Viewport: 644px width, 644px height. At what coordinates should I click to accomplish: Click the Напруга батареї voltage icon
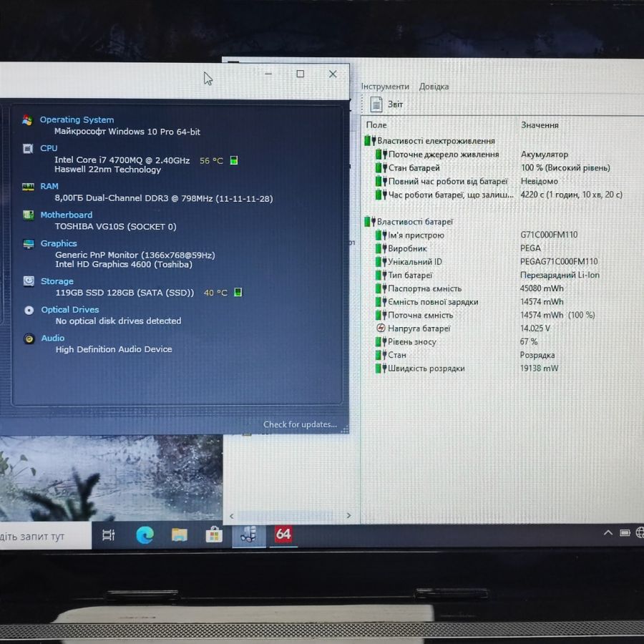point(381,328)
